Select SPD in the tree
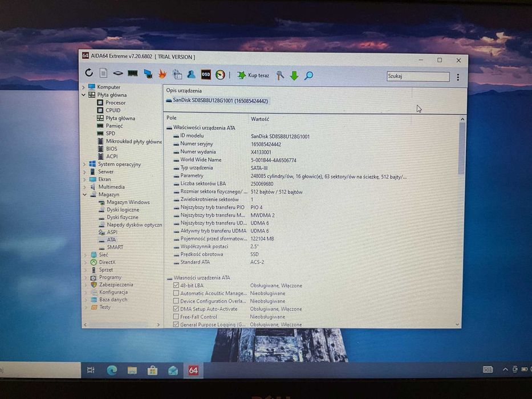The width and height of the screenshot is (532, 399). 110,133
